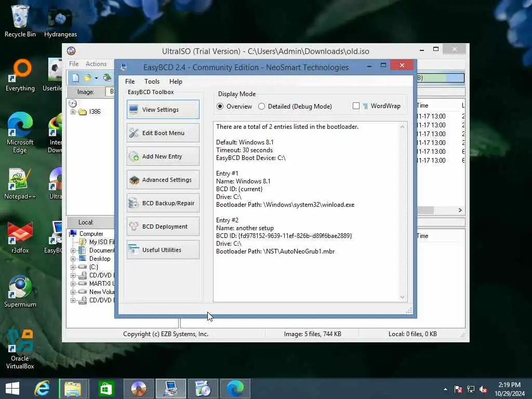The image size is (532, 399).
Task: Enable the WordWrap checkbox
Action: tap(356, 106)
